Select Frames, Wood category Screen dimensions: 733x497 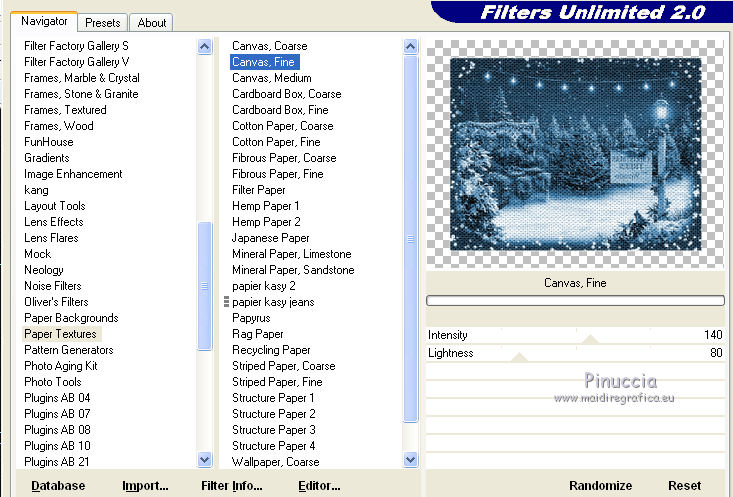pos(59,126)
